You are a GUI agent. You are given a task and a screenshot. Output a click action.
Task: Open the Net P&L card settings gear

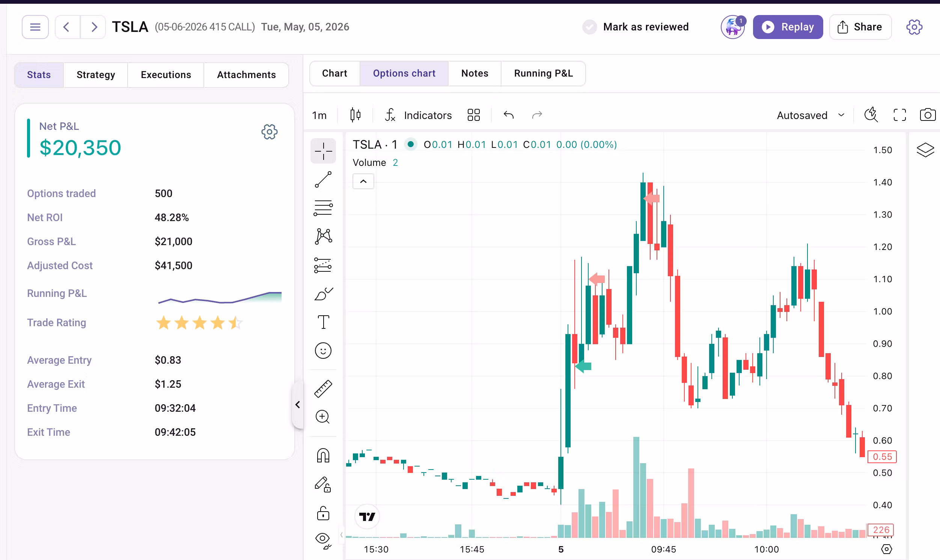click(x=270, y=132)
